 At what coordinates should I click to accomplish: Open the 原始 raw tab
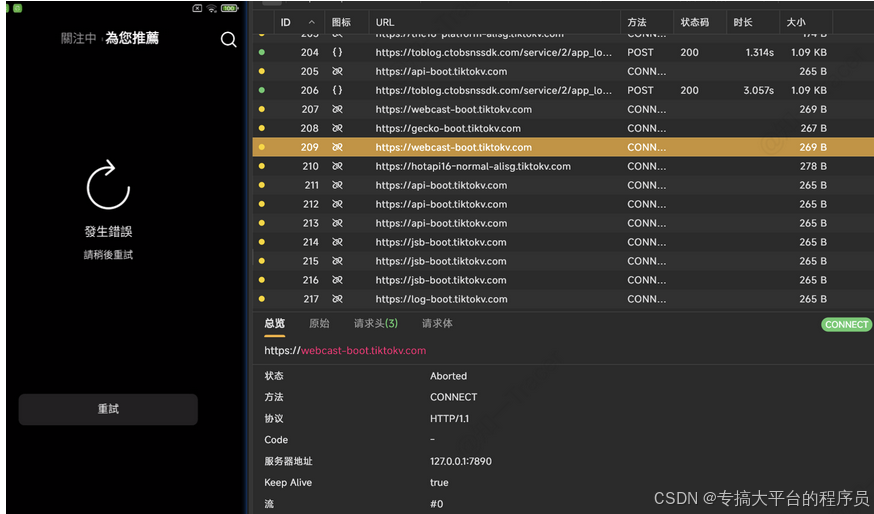[319, 323]
